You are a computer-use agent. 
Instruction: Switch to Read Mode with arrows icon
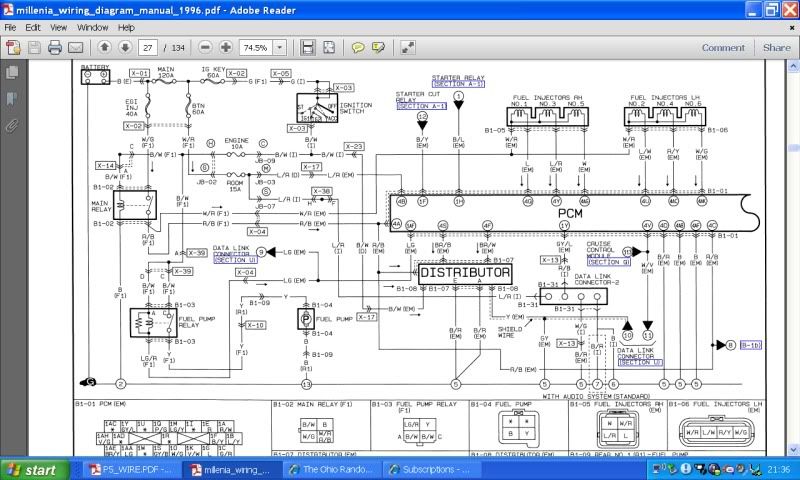408,47
